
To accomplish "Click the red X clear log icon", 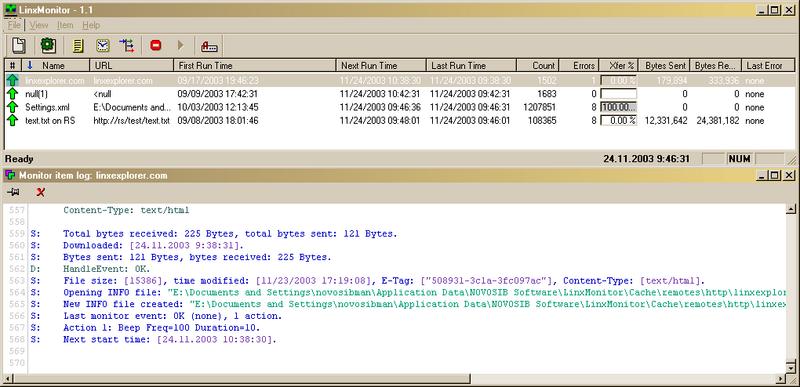I will [41, 192].
